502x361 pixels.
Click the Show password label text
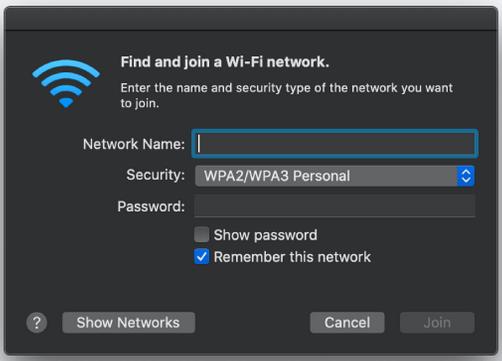tap(265, 235)
